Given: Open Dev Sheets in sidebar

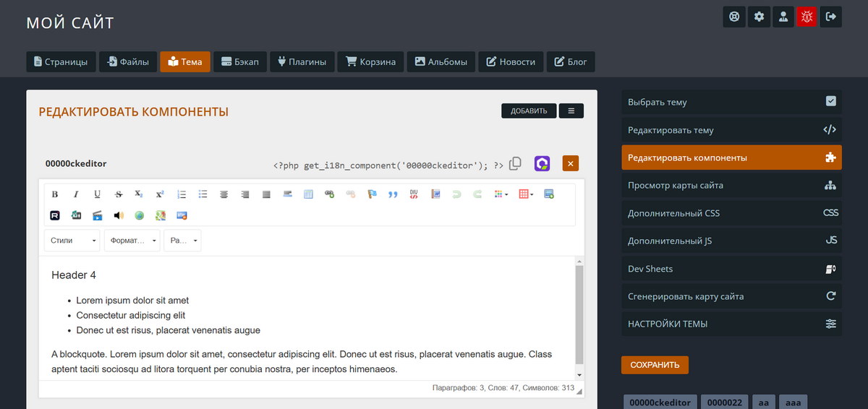Looking at the screenshot, I should pos(731,269).
